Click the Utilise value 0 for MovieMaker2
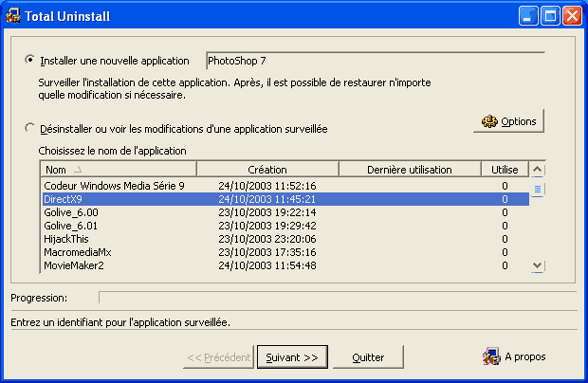 505,265
